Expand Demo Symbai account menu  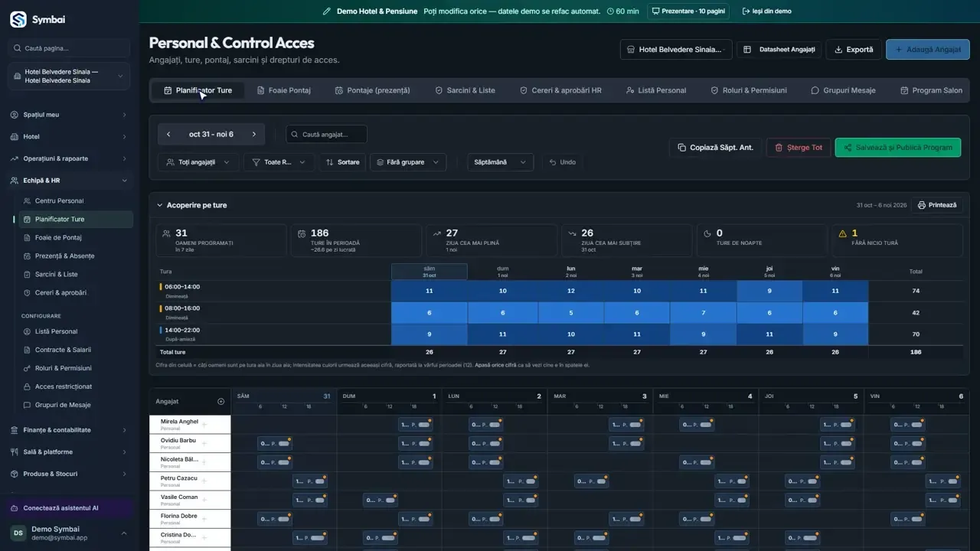point(69,533)
